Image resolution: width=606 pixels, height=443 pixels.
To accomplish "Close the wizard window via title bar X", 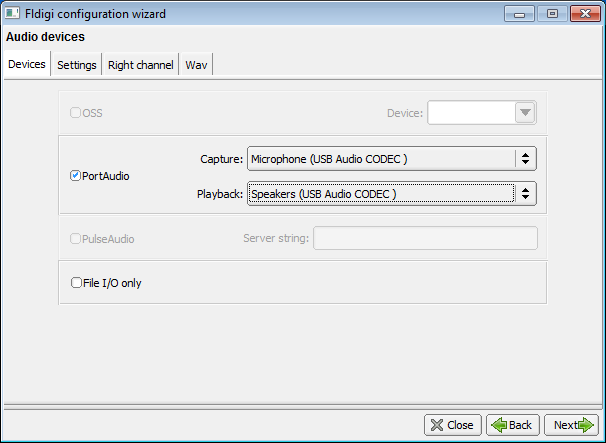I will point(585,14).
